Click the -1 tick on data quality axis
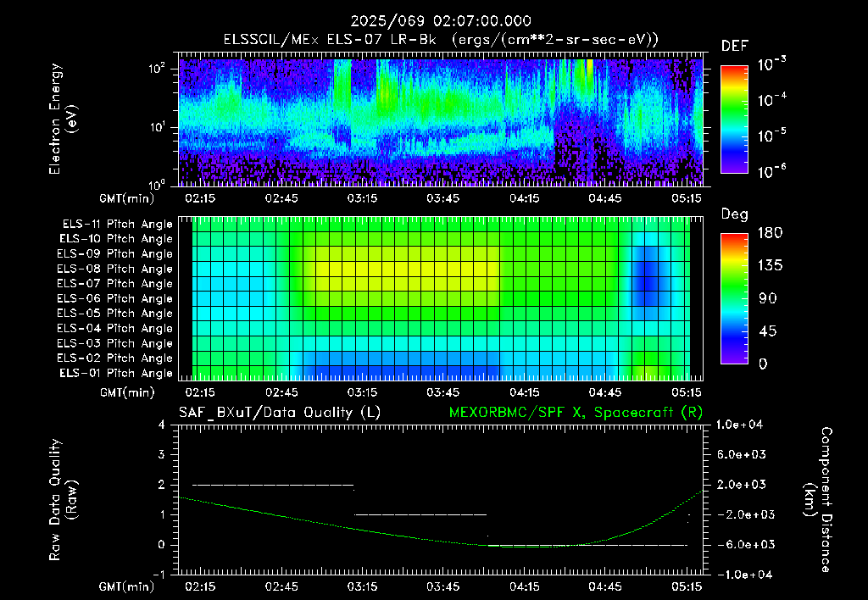This screenshot has height=600, width=868. pyautogui.click(x=159, y=575)
